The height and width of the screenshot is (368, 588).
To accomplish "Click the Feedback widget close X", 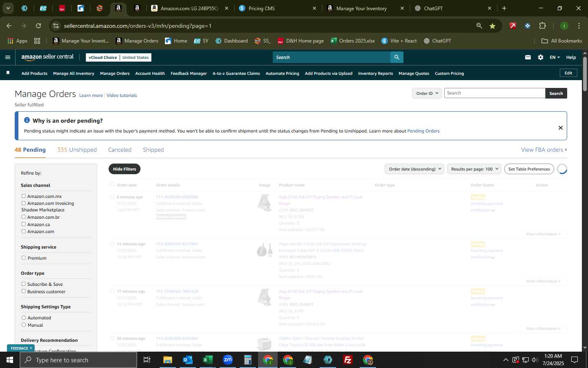I will tap(31, 348).
